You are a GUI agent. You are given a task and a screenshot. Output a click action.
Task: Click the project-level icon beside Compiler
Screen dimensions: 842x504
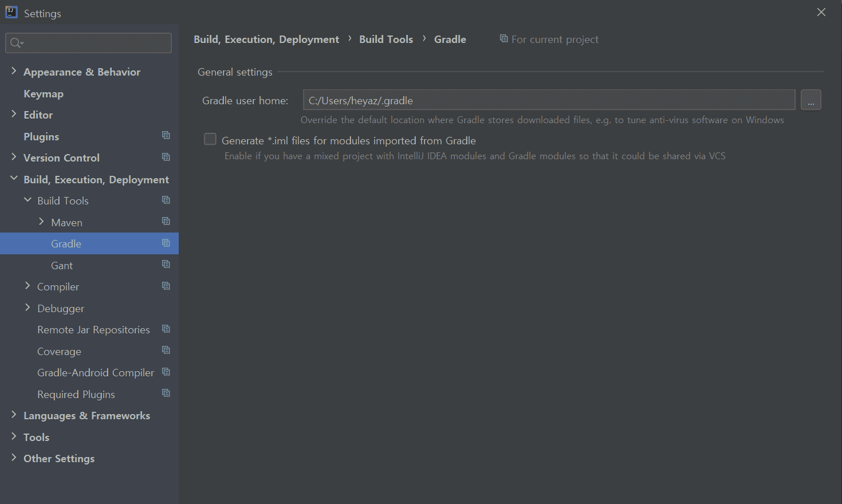(166, 286)
